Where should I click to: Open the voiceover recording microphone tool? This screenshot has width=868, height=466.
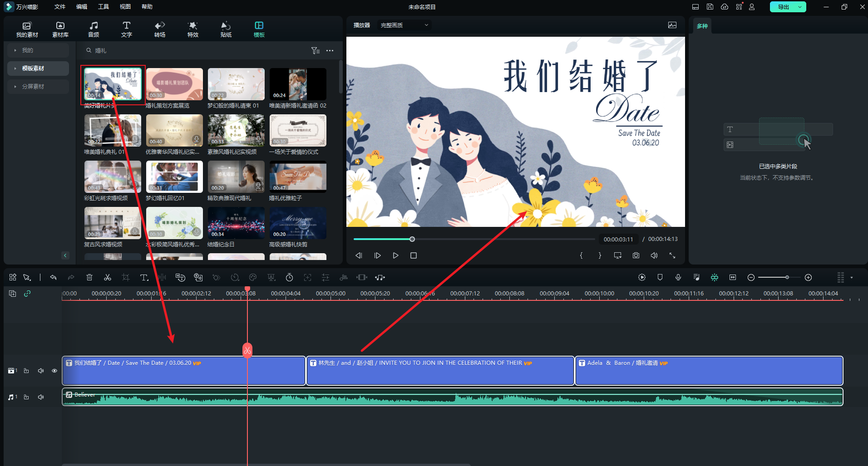coord(678,277)
